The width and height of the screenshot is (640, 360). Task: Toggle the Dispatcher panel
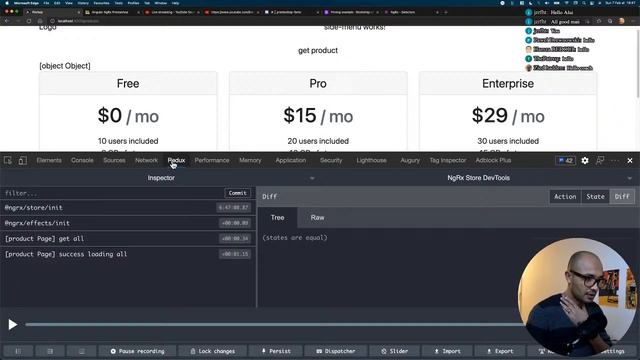coord(336,351)
